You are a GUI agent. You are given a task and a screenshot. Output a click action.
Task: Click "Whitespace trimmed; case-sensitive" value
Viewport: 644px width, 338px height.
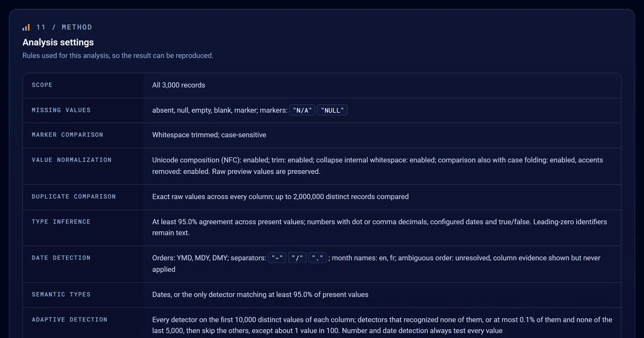click(209, 135)
